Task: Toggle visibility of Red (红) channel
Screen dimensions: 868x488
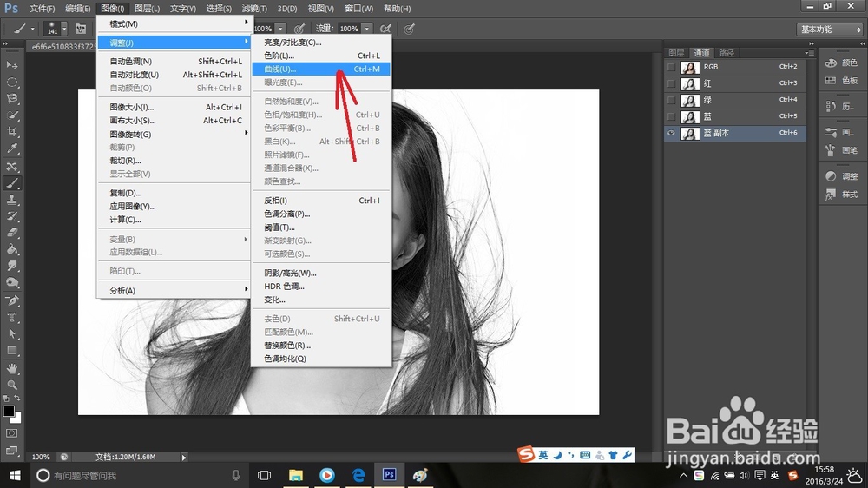Action: tap(672, 83)
